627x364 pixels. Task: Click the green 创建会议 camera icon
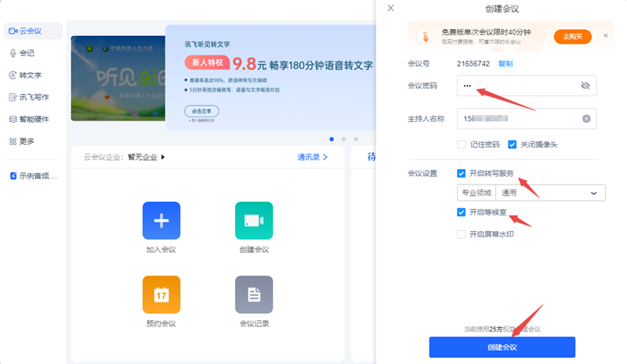254,221
